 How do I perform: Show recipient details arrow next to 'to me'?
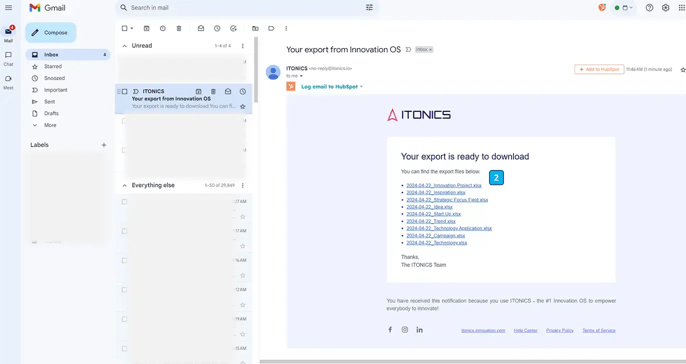click(301, 76)
